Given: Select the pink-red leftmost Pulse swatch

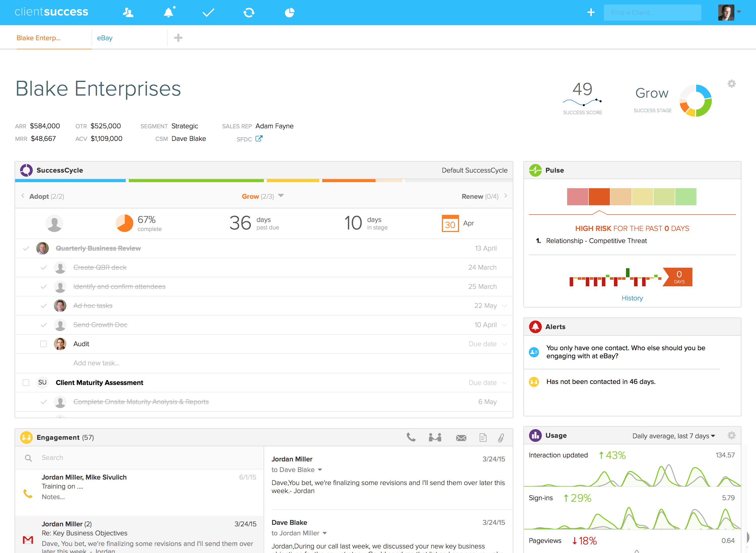Looking at the screenshot, I should point(578,196).
